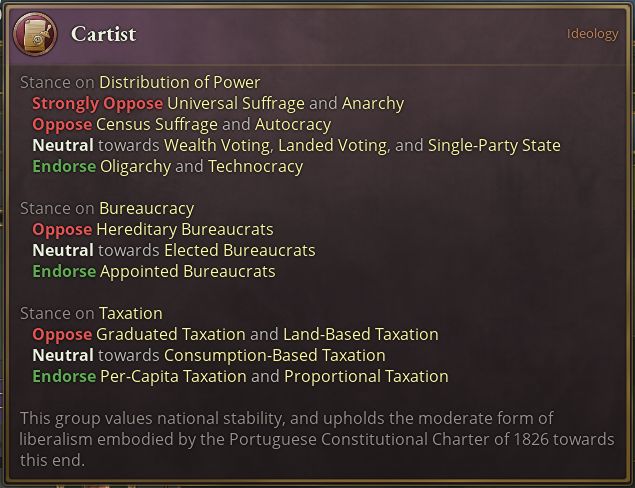Open the Bureaucracy category link

(x=146, y=208)
